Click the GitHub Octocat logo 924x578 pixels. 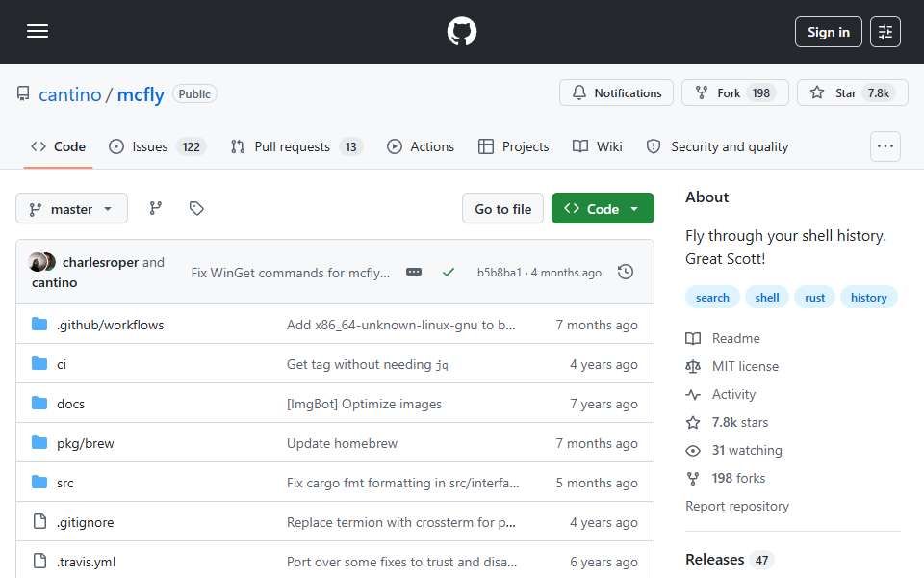point(461,31)
